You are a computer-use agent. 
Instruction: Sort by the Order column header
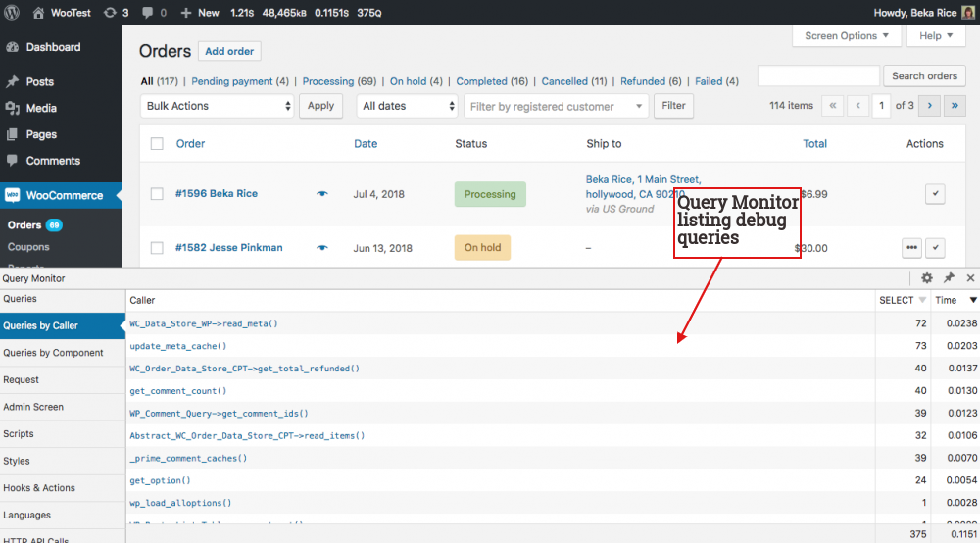(190, 144)
